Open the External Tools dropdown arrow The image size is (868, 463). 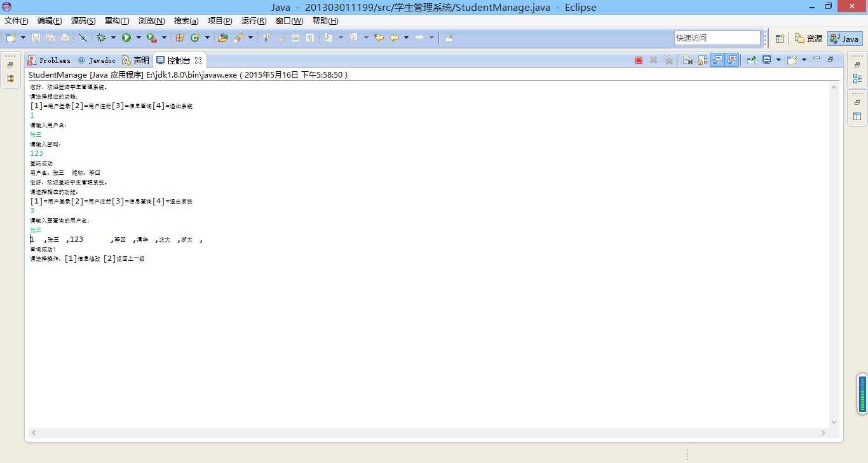[x=164, y=38]
